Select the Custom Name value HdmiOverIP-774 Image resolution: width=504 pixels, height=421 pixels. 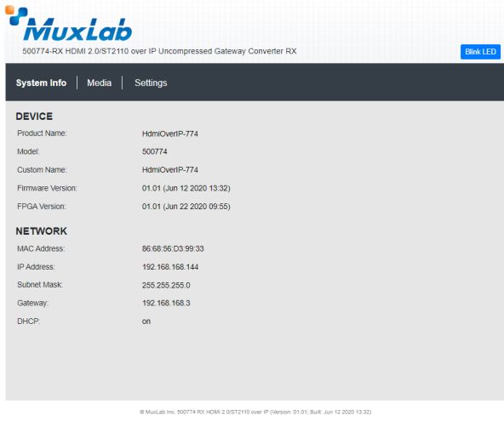pyautogui.click(x=170, y=170)
